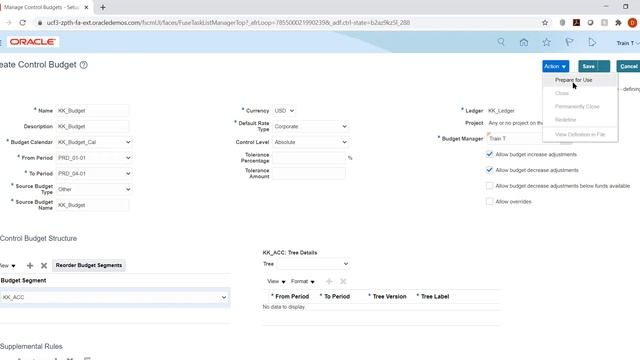640x360 pixels.
Task: Click the disabled delete icon in Tree Details
Action: [343, 281]
